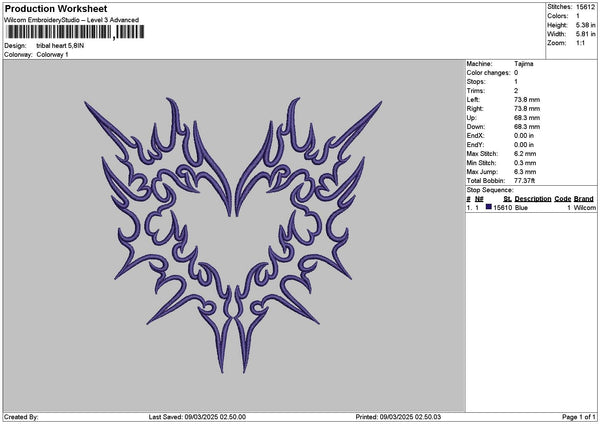Screen dimensions: 600x424
Task: Click the Wilcom brand entry
Action: point(584,208)
